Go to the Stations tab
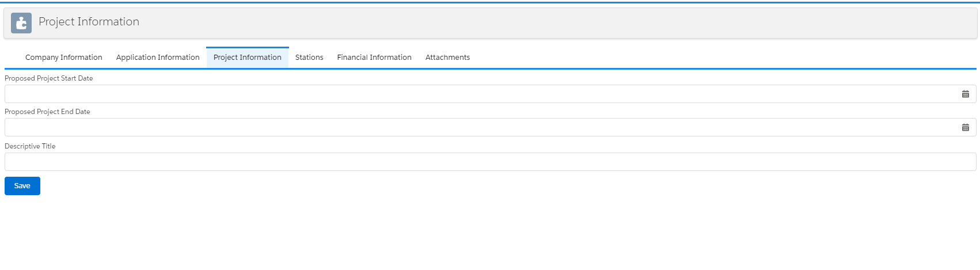Viewport: 980px width, 270px height. (309, 58)
